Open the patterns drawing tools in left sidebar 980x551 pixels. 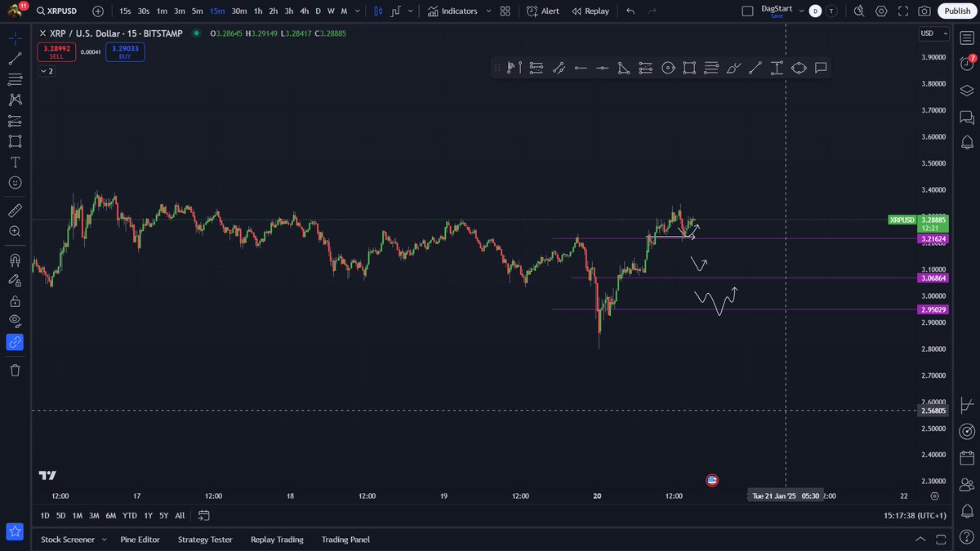pyautogui.click(x=15, y=100)
